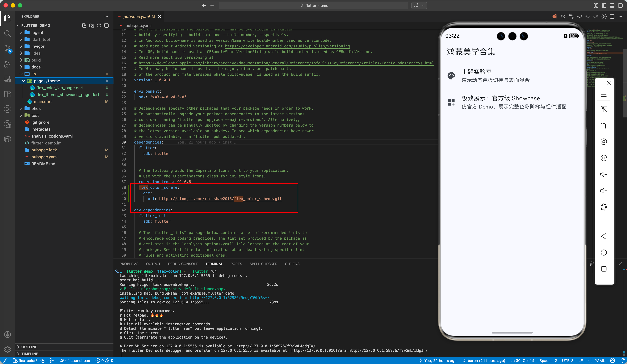Click New File icon in explorer header
Screen dimensions: 627x364
(x=84, y=25)
